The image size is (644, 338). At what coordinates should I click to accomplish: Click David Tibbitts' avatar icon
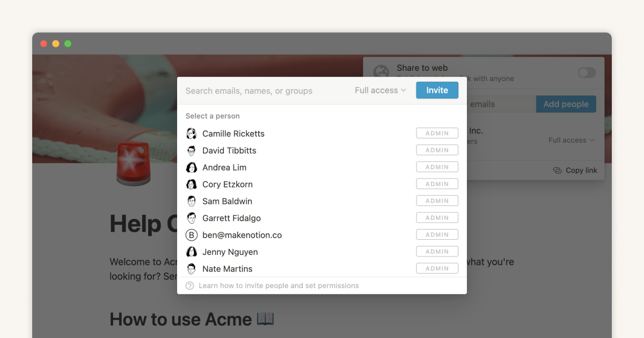pyautogui.click(x=191, y=150)
